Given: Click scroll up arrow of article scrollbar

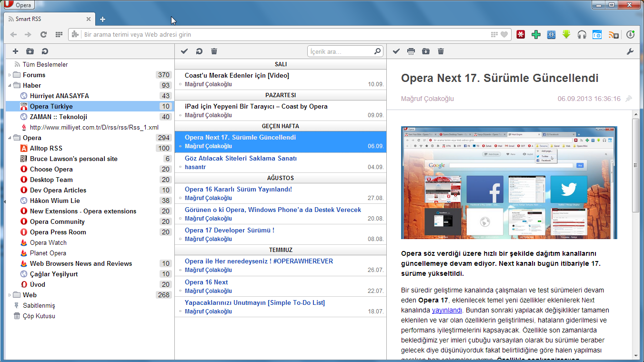Looking at the screenshot, I should point(635,114).
